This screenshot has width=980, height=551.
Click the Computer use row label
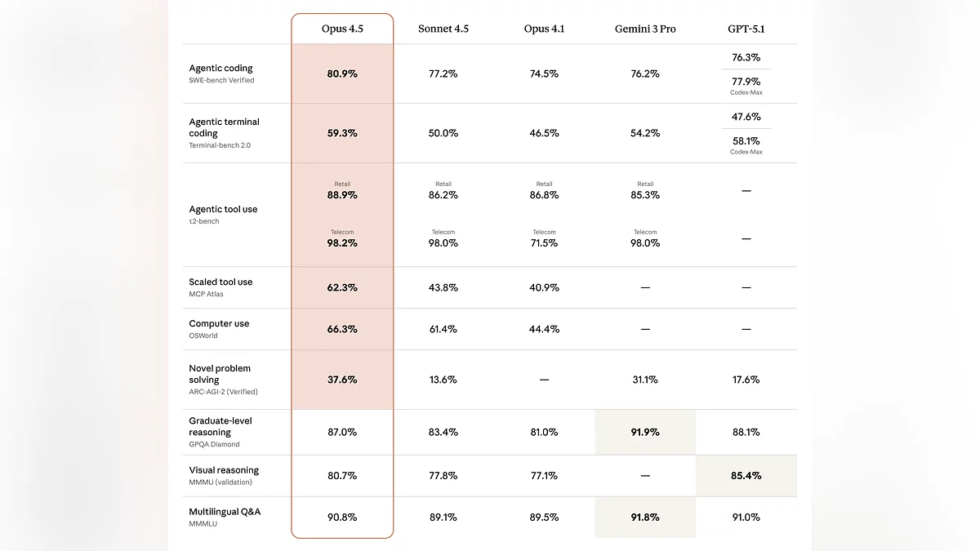click(219, 324)
